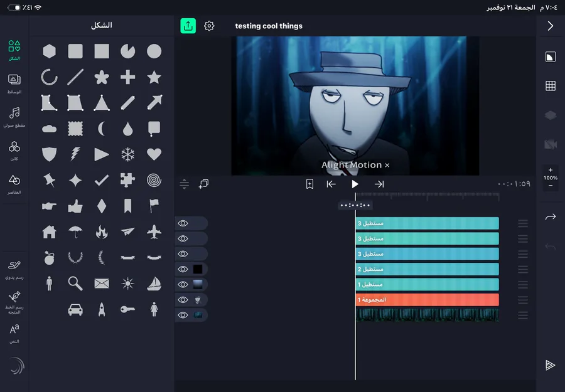Add the envelope shape

[x=102, y=283]
